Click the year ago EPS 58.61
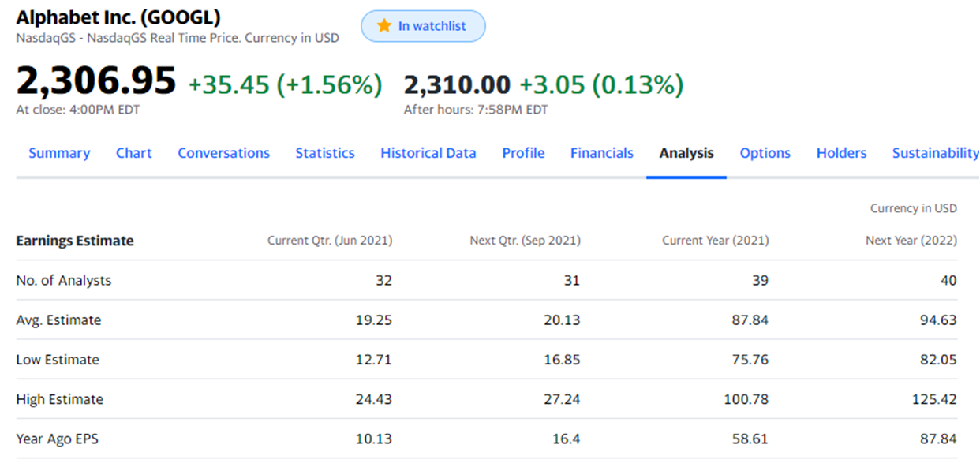This screenshot has height=471, width=980. pyautogui.click(x=750, y=438)
